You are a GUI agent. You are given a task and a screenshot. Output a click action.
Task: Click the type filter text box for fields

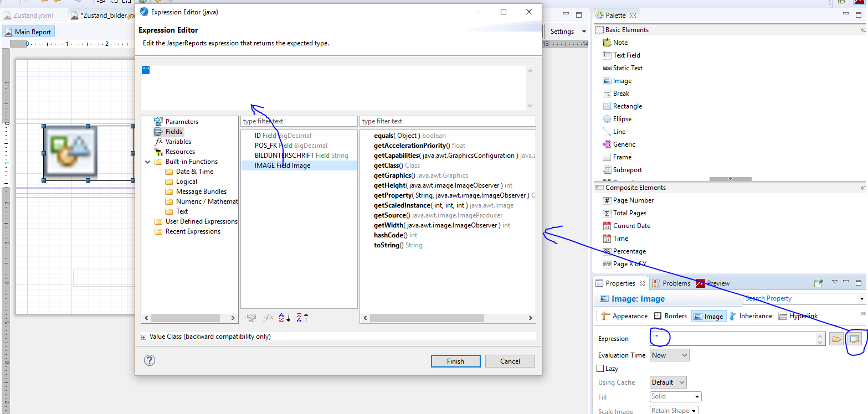[x=299, y=121]
